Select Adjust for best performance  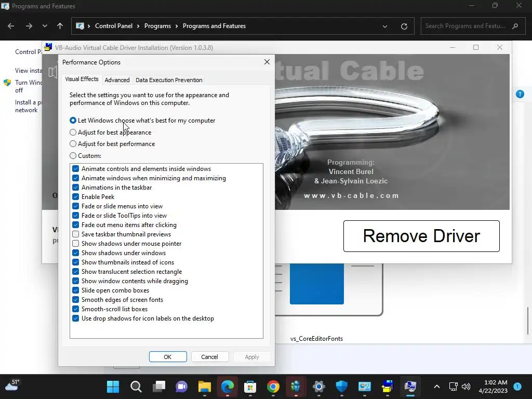tap(73, 144)
